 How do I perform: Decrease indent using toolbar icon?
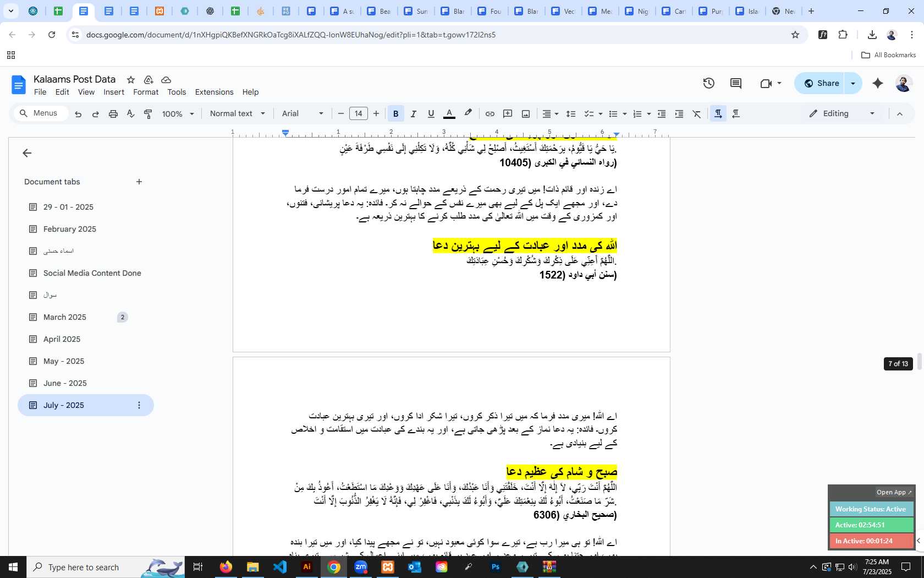point(662,114)
